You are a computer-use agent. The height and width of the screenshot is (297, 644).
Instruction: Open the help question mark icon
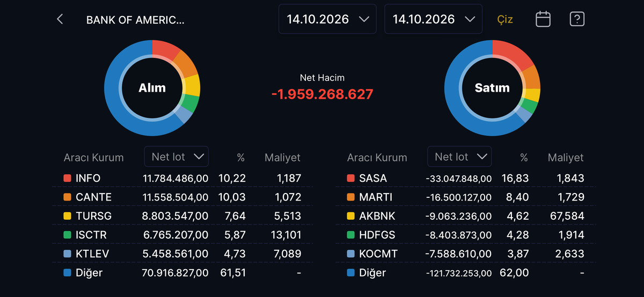tap(577, 19)
